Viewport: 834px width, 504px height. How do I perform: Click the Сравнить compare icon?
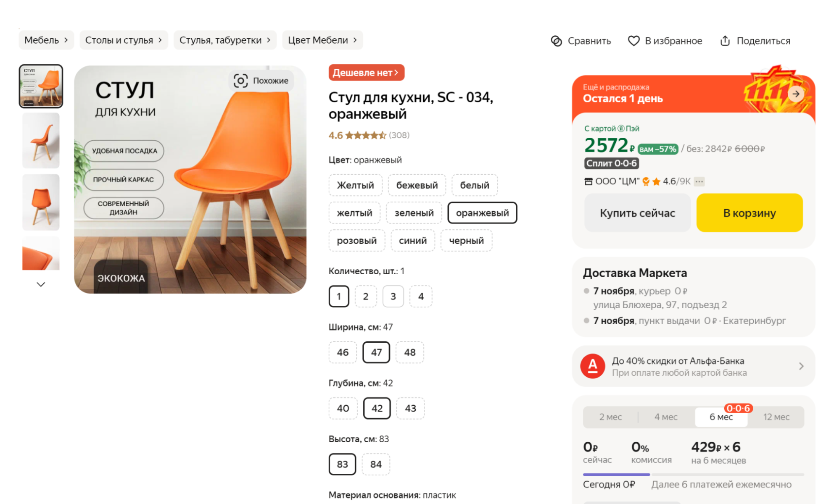coord(557,40)
